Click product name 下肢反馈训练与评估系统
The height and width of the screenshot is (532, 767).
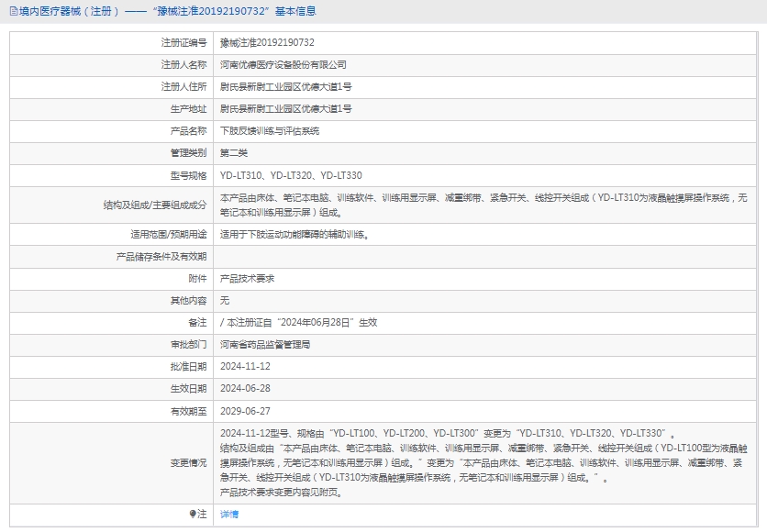(x=270, y=131)
